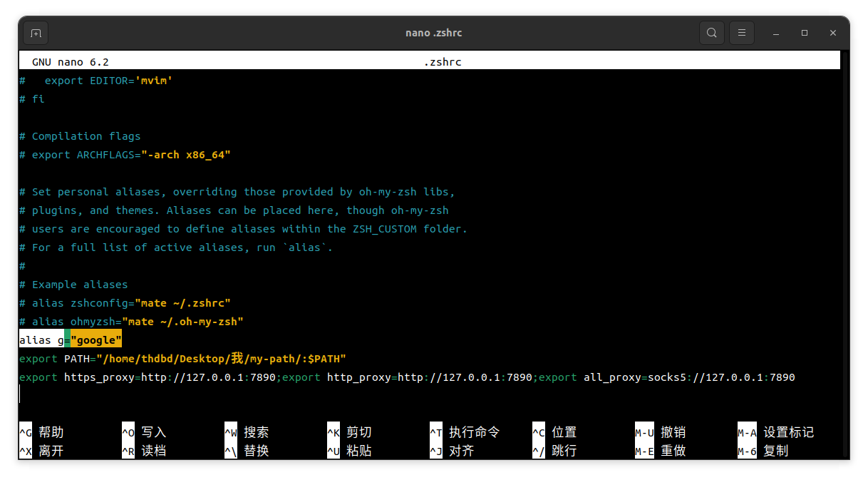868x480 pixels.
Task: Click the alias zshconfig line
Action: coord(125,303)
